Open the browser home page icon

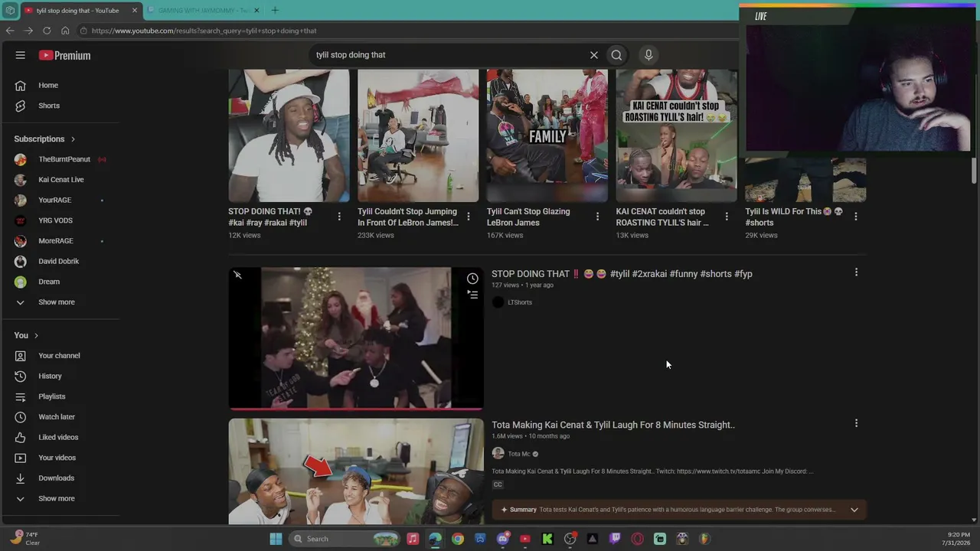[x=65, y=31]
